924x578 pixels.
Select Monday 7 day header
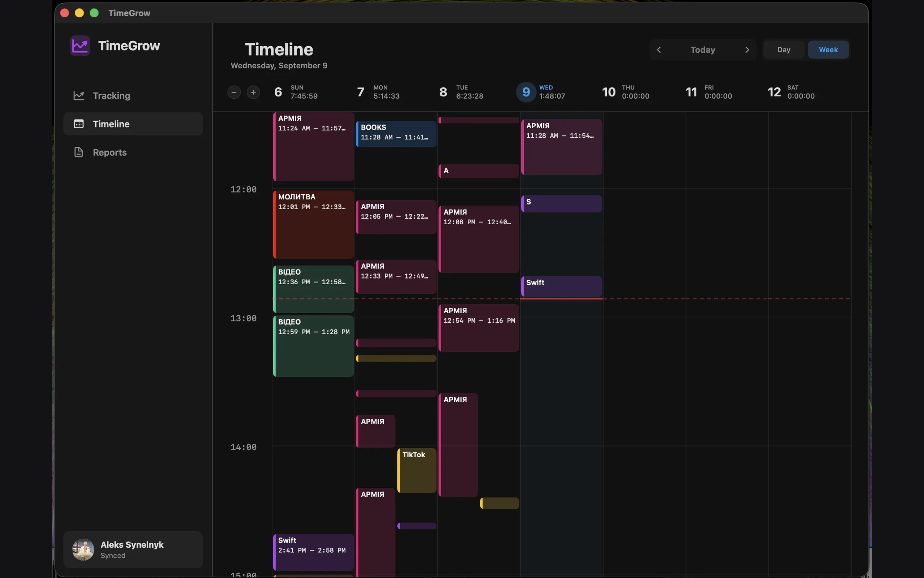coord(378,92)
